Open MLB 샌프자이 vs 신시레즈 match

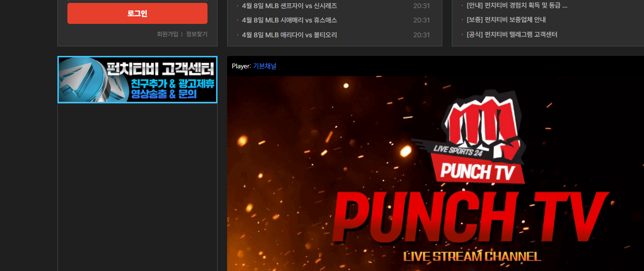pyautogui.click(x=289, y=6)
